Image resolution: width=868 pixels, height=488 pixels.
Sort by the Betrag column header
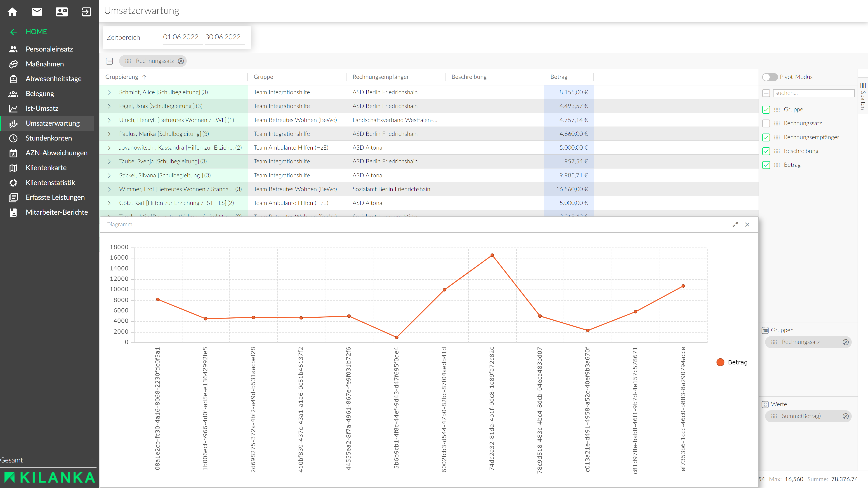click(559, 77)
